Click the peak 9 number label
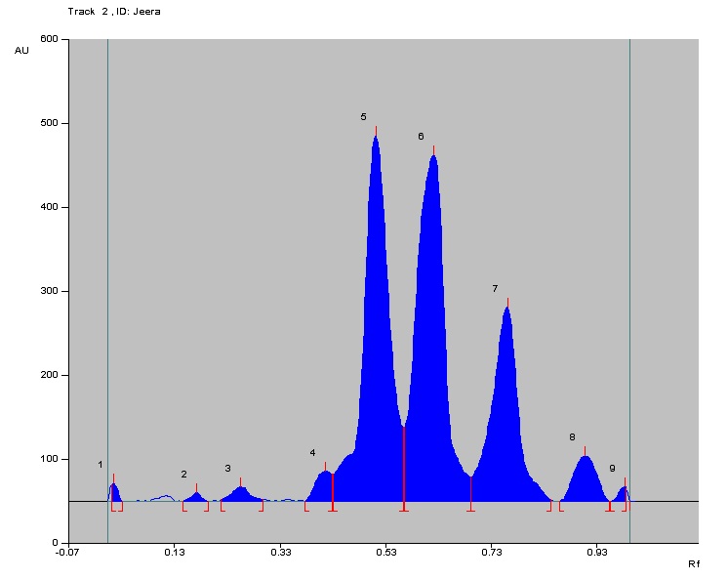The height and width of the screenshot is (580, 728). coord(612,468)
